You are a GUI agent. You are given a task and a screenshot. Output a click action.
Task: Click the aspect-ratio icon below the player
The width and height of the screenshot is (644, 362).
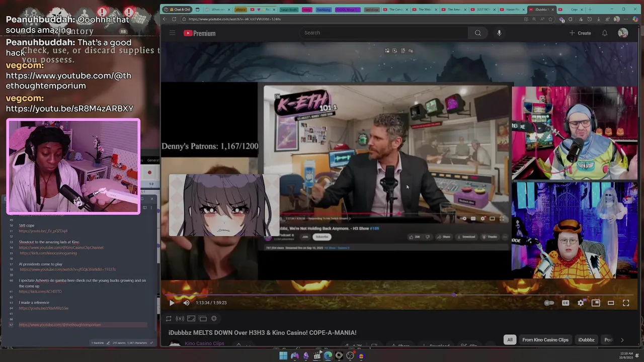click(x=191, y=318)
